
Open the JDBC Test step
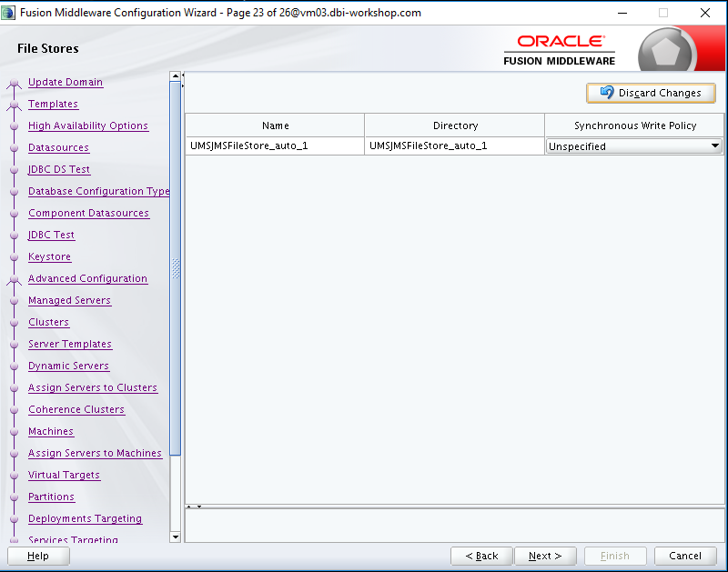[51, 235]
